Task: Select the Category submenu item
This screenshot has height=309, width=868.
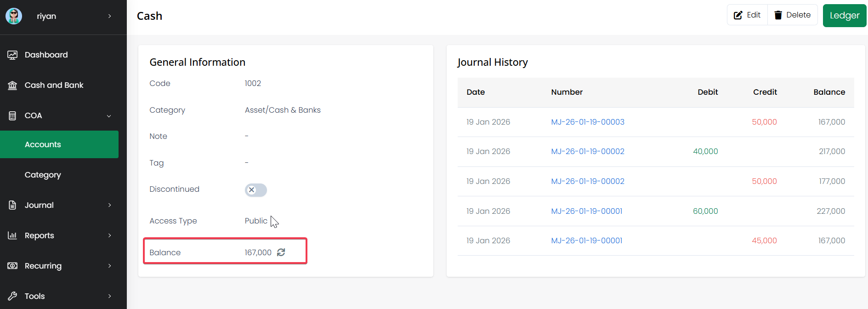Action: (43, 175)
